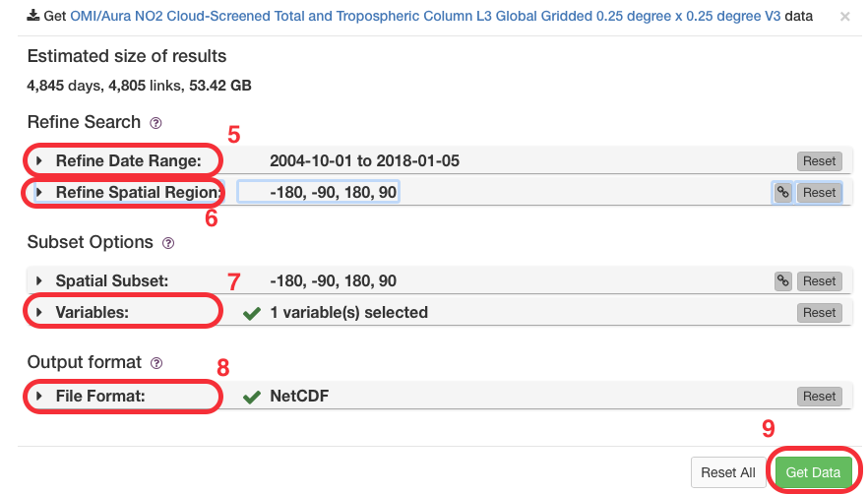Screen dimensions: 868x494
Task: Expand the Variables section
Action: pyautogui.click(x=38, y=312)
